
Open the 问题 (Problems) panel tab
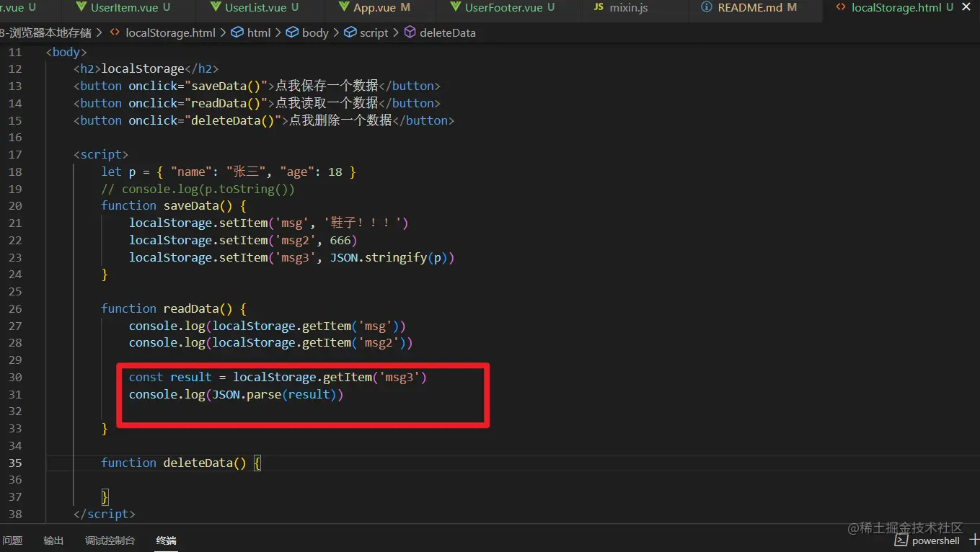coord(12,540)
